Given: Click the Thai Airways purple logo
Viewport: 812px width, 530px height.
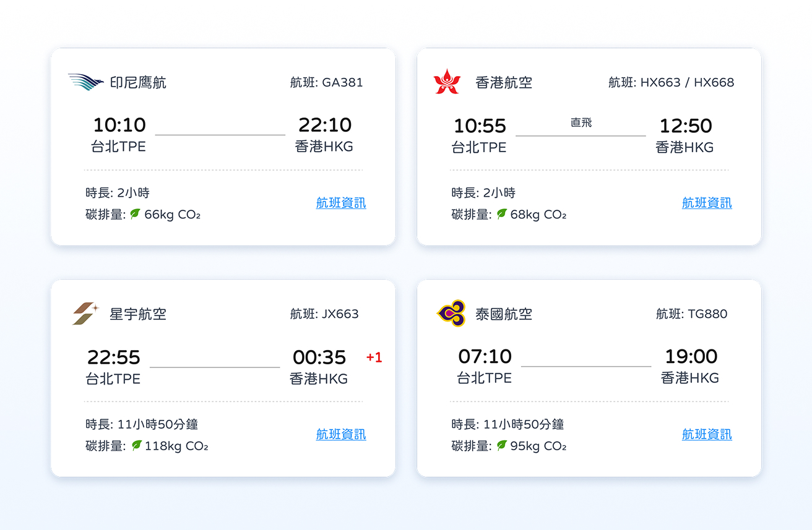Looking at the screenshot, I should (451, 314).
